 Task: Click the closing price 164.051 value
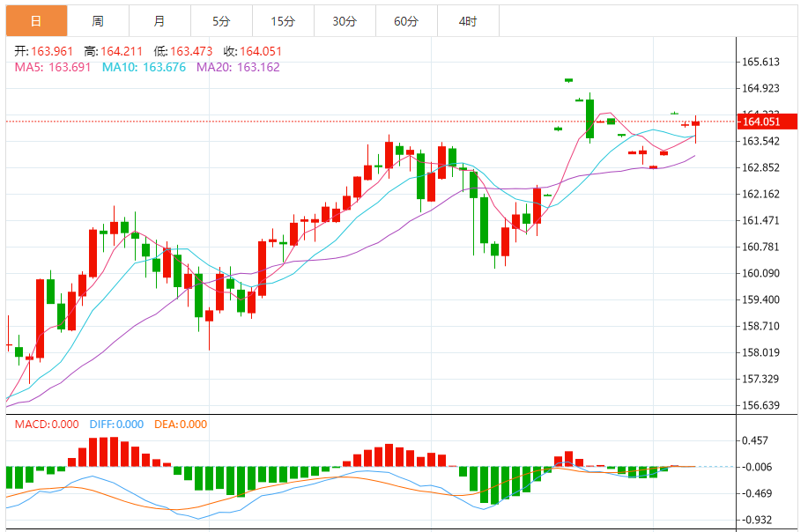[261, 51]
